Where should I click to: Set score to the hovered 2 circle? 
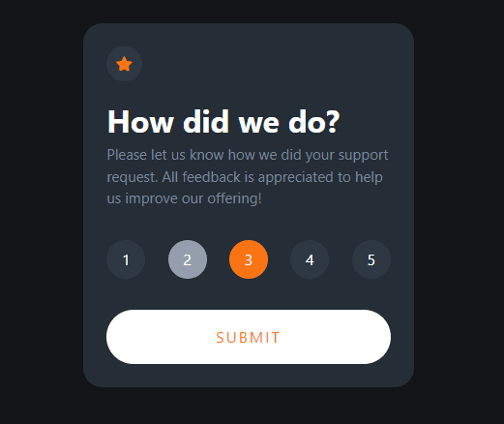tap(188, 259)
